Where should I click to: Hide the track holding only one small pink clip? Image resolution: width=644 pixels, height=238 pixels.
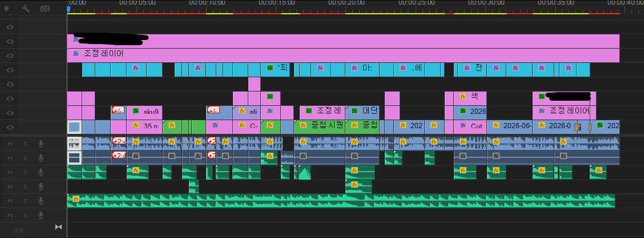coord(10,85)
